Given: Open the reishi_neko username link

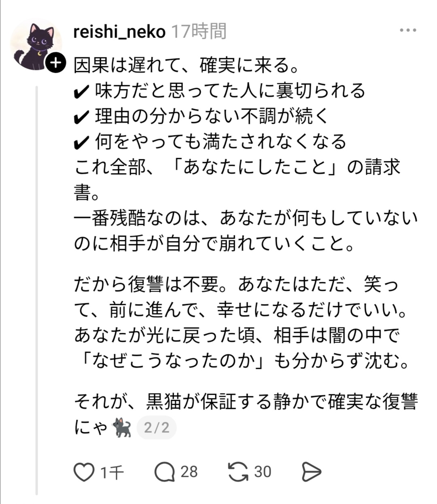Looking at the screenshot, I should pyautogui.click(x=119, y=32).
